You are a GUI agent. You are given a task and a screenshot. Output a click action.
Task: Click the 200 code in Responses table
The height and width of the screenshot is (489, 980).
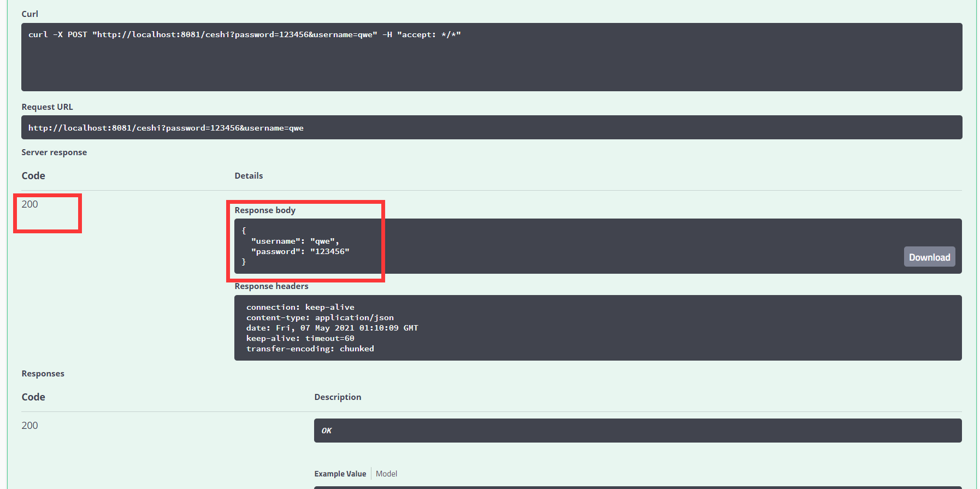click(x=30, y=426)
